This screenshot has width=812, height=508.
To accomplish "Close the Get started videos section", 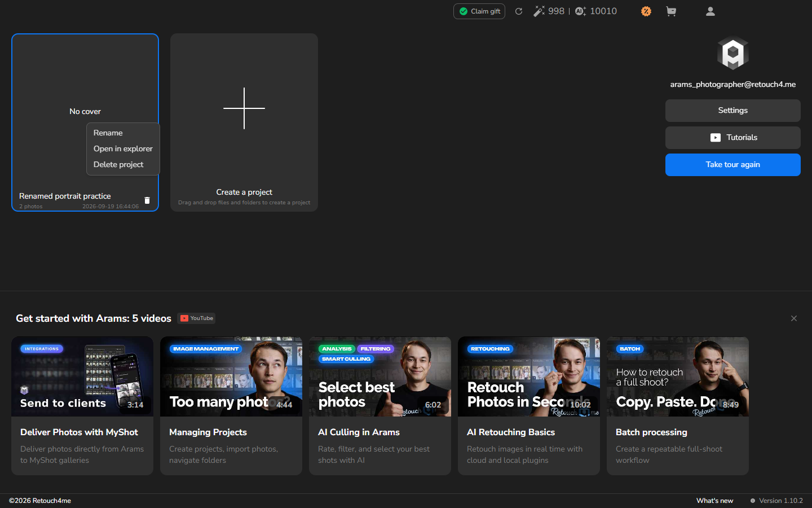I will pos(794,318).
